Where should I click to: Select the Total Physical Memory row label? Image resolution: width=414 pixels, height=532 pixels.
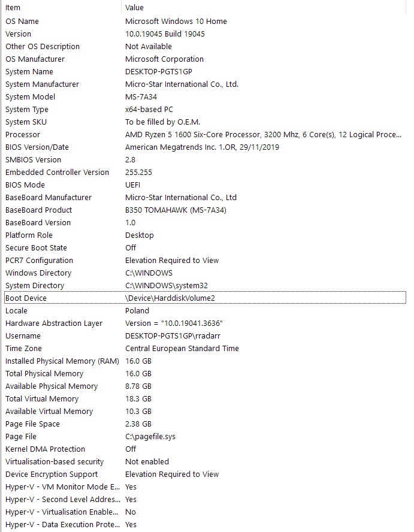coord(44,373)
